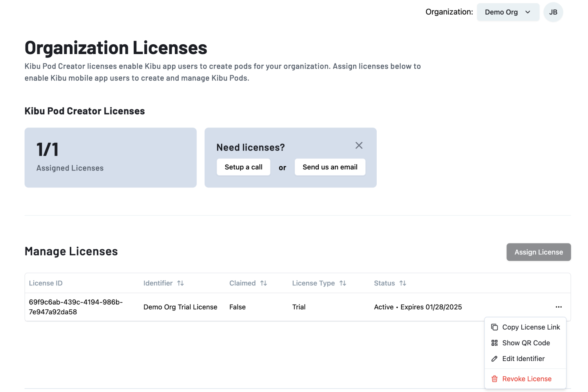588x392 pixels.
Task: Click the Manage Licenses heading
Action: (x=71, y=251)
